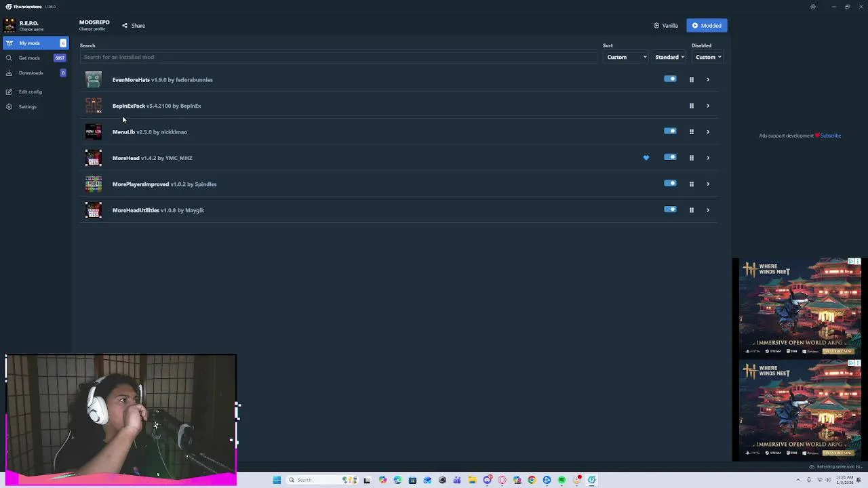Select 'MenuLib v2.5.0 by nickklmao' text
Image resolution: width=868 pixels, height=488 pixels.
coord(150,132)
